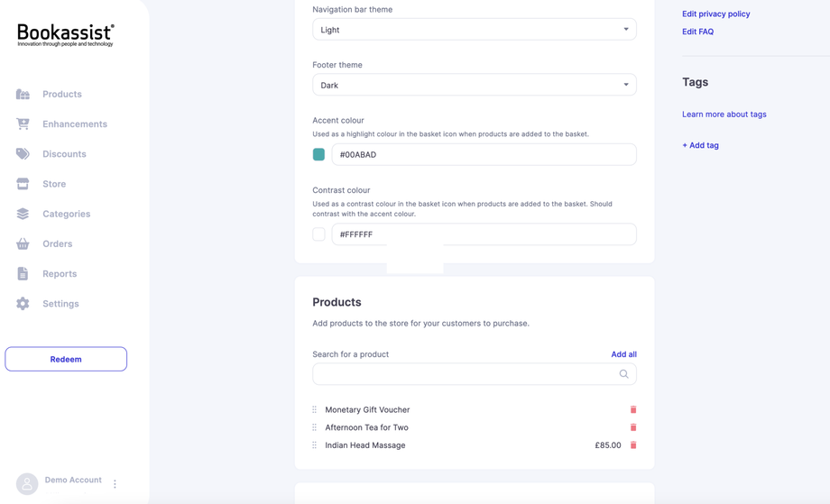
Task: Click drag handle beside Monetary Gift Voucher
Action: click(315, 409)
